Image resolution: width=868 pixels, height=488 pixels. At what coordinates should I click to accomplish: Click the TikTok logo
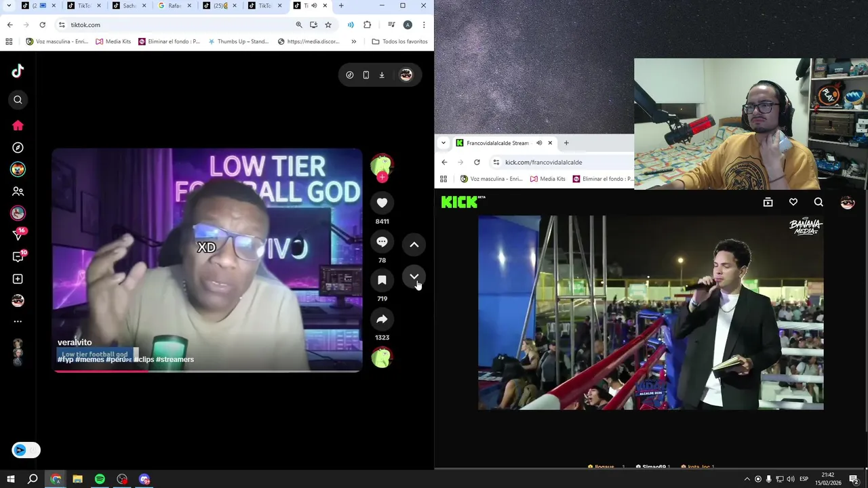[18, 70]
